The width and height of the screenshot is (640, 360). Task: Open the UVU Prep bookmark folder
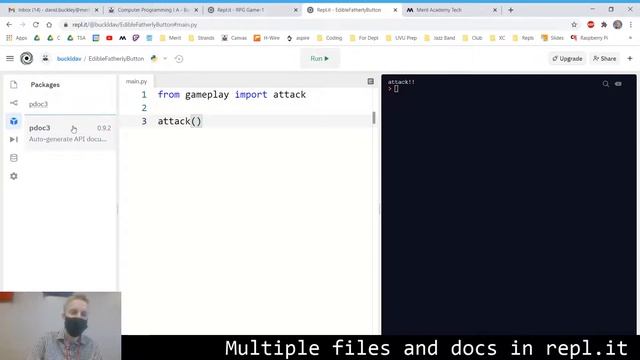pos(401,38)
